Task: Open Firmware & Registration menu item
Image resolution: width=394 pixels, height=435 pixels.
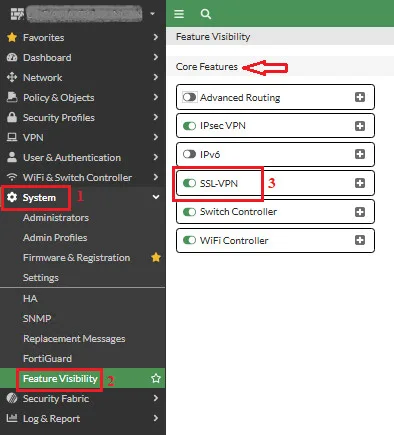Action: (x=76, y=258)
